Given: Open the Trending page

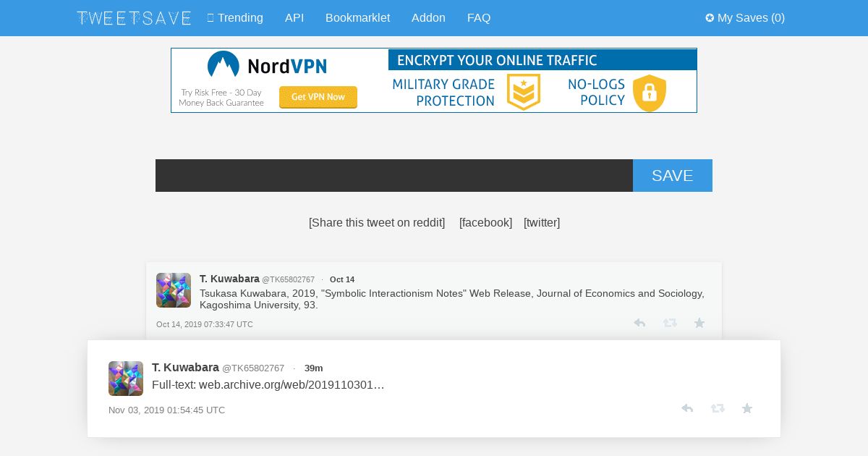Looking at the screenshot, I should 235,18.
